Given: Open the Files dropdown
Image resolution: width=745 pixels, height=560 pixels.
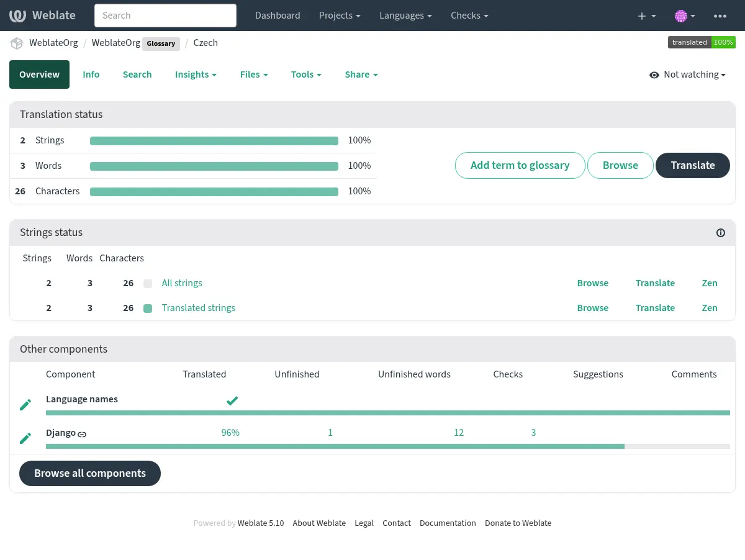Looking at the screenshot, I should click(x=254, y=75).
